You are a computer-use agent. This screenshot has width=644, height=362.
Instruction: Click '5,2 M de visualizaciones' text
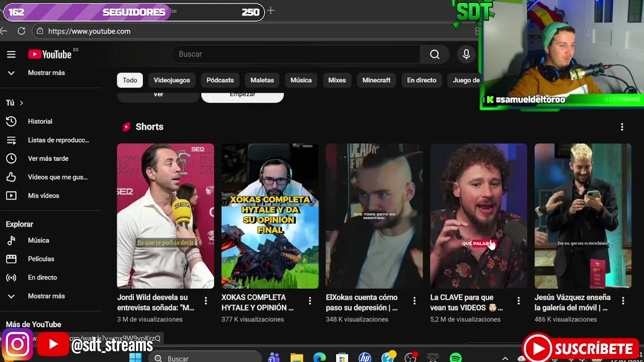point(465,319)
